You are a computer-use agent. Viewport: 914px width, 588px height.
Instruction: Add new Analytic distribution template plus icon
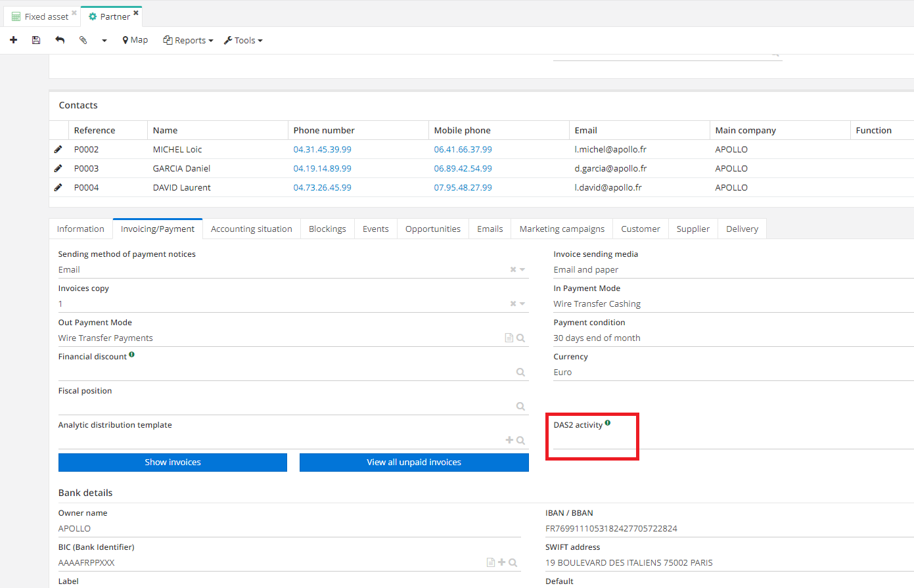[509, 440]
